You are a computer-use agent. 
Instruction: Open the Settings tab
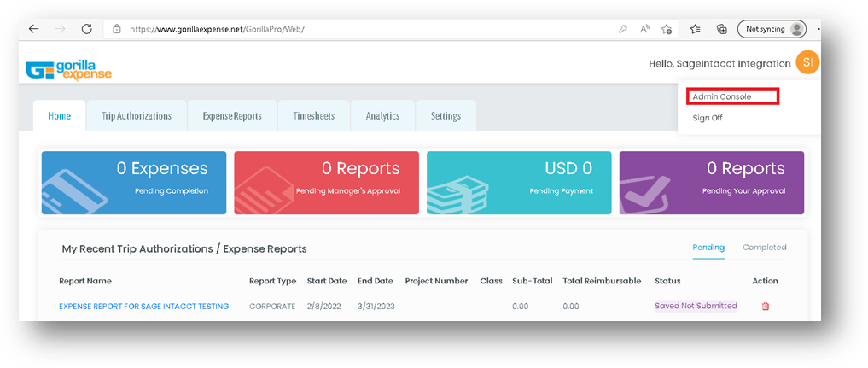coord(446,115)
